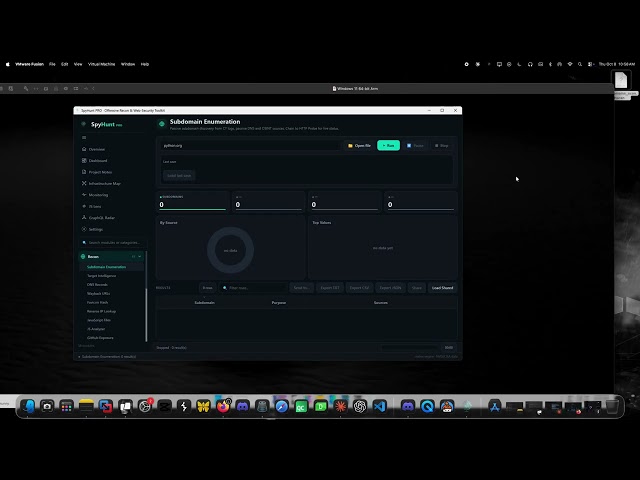Toggle the sidebar hamburger menu icon
Image resolution: width=640 pixels, height=480 pixels.
84,138
